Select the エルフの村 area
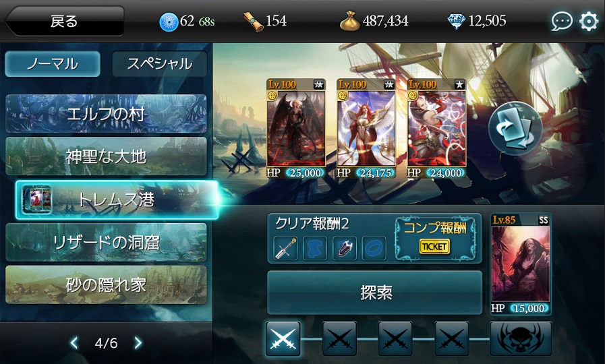This screenshot has width=605, height=364. (x=106, y=114)
